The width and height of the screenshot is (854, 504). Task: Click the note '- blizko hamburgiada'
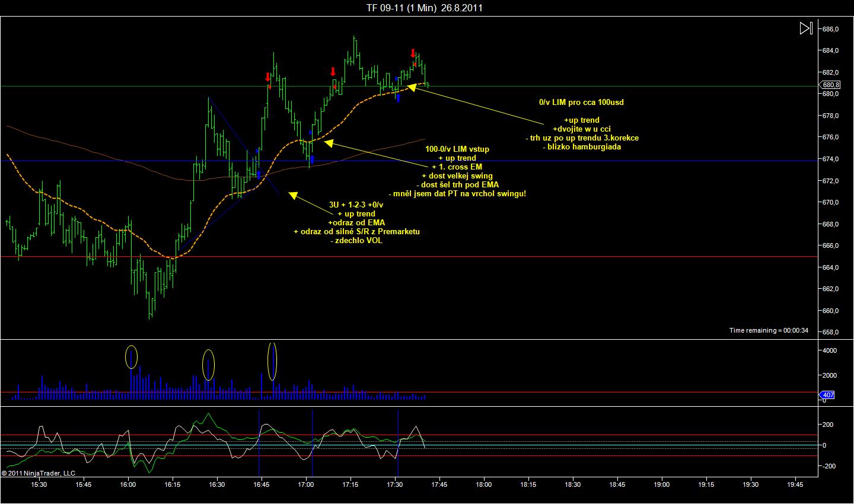click(581, 146)
